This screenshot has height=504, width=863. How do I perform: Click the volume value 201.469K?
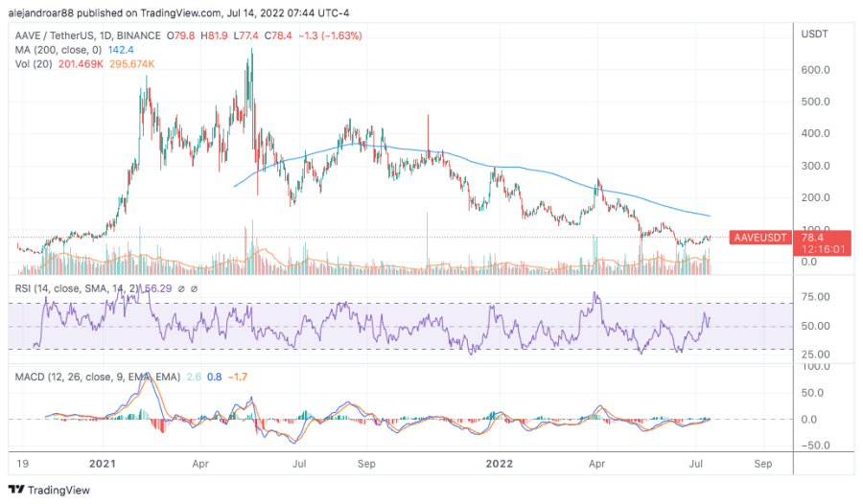coord(81,64)
